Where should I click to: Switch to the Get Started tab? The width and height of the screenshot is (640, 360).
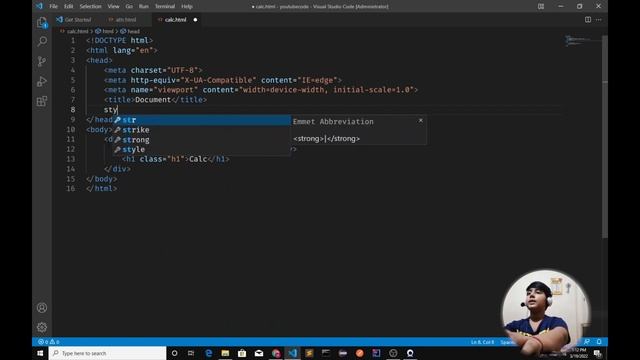(74, 20)
